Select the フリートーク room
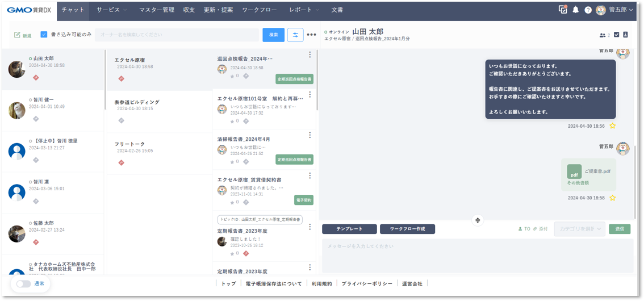The width and height of the screenshot is (644, 301). coord(160,153)
